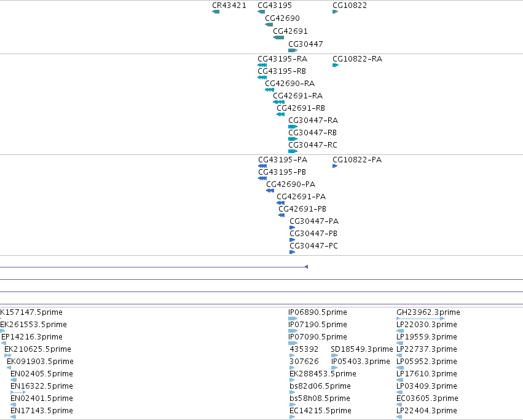Select the CG42691-PB protein glyph

[x=281, y=215]
